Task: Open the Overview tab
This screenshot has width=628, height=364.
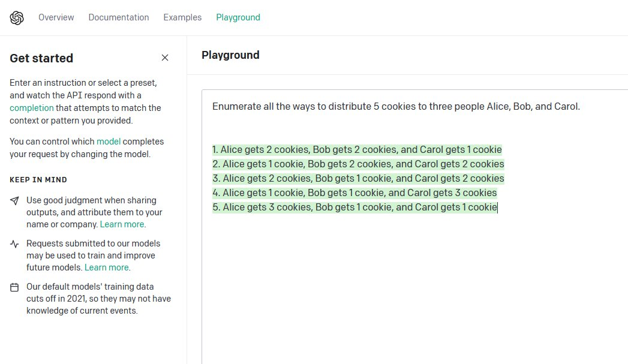Action: click(56, 17)
